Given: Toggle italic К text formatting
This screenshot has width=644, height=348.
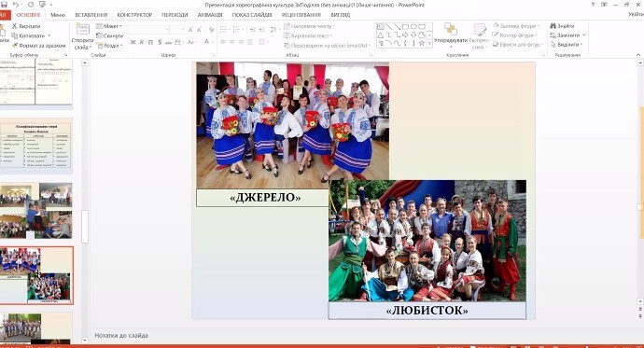Looking at the screenshot, I should coord(142,42).
